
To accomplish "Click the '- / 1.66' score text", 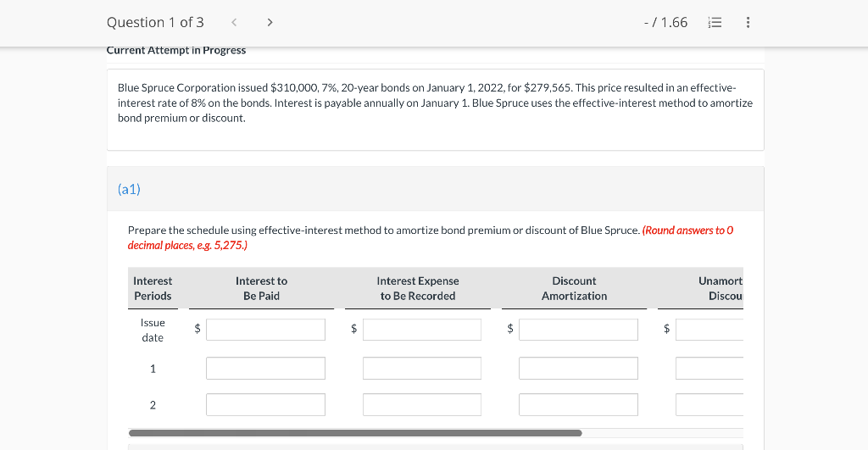I will [665, 22].
